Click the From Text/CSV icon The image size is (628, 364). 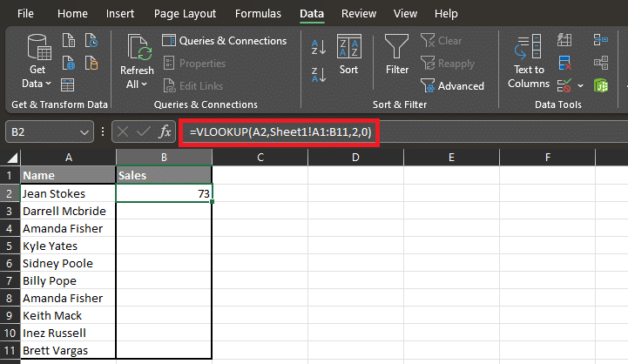69,40
